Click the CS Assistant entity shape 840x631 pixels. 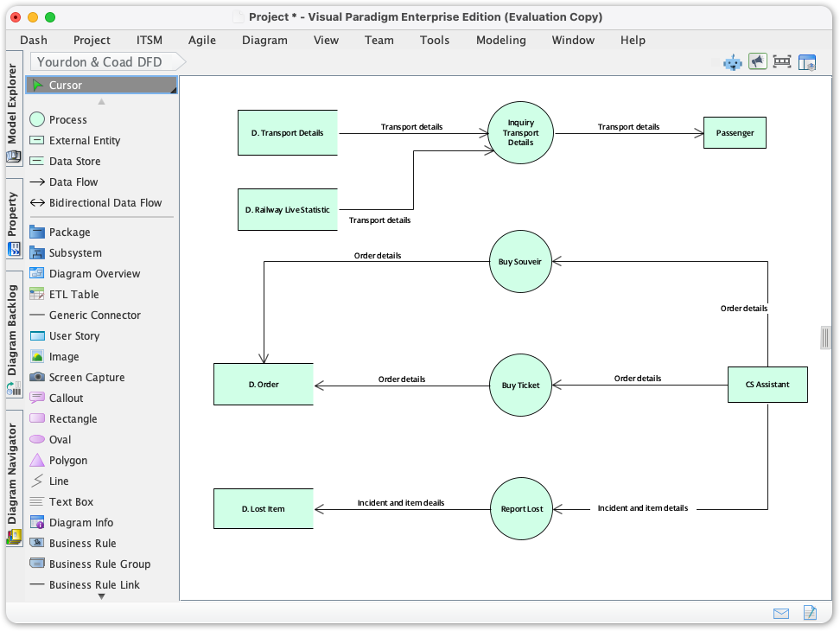tap(767, 384)
